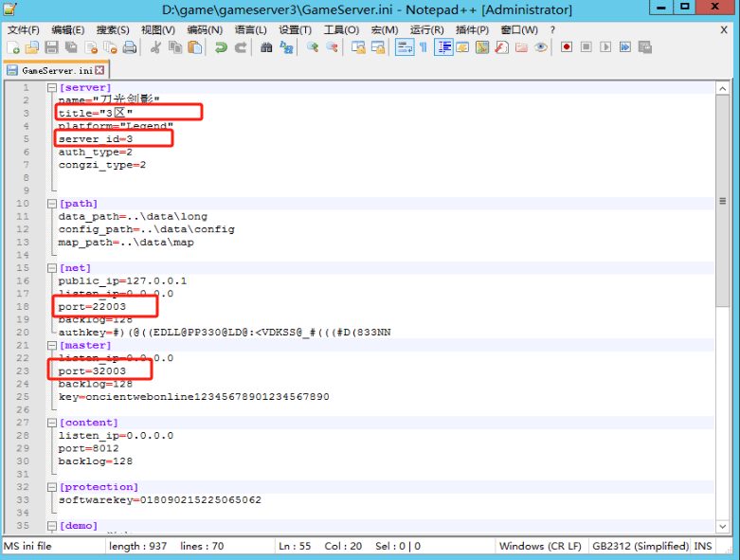
Task: Toggle Show All Characters pilcrow icon
Action: coord(424,47)
